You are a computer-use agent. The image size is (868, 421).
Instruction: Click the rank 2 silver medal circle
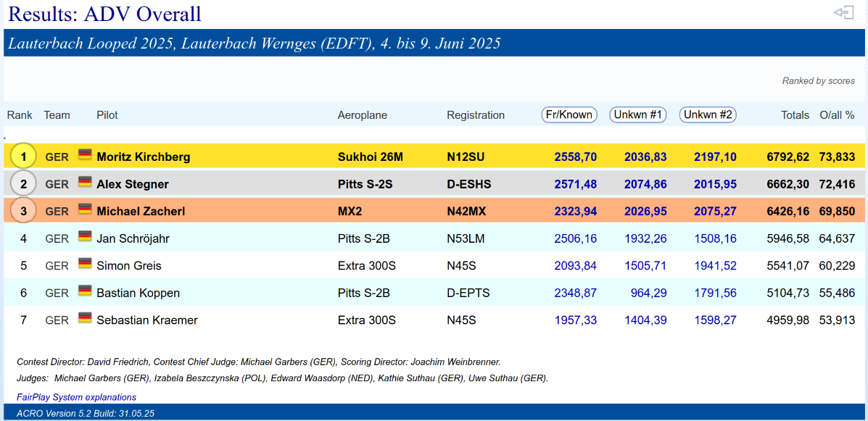tap(23, 184)
